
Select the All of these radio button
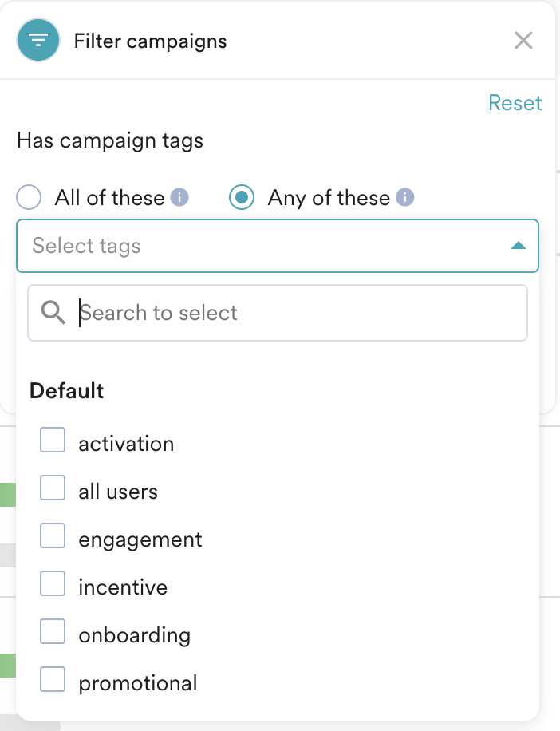point(29,198)
